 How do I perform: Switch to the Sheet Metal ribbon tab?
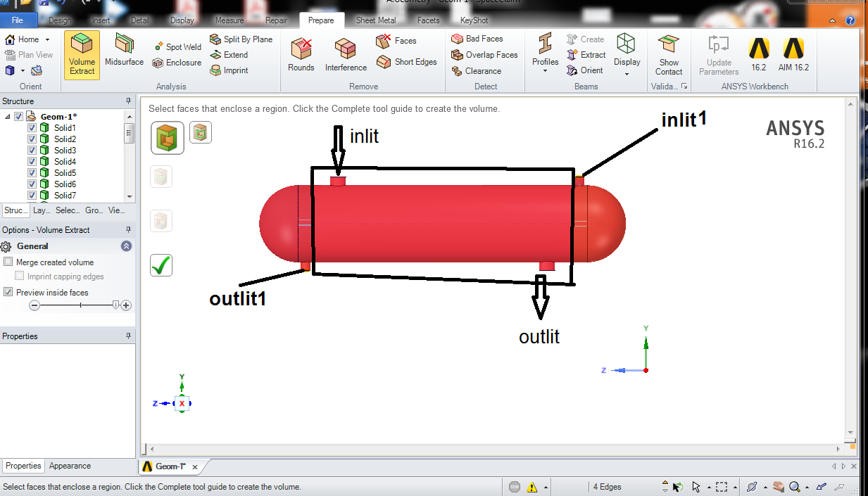click(375, 20)
